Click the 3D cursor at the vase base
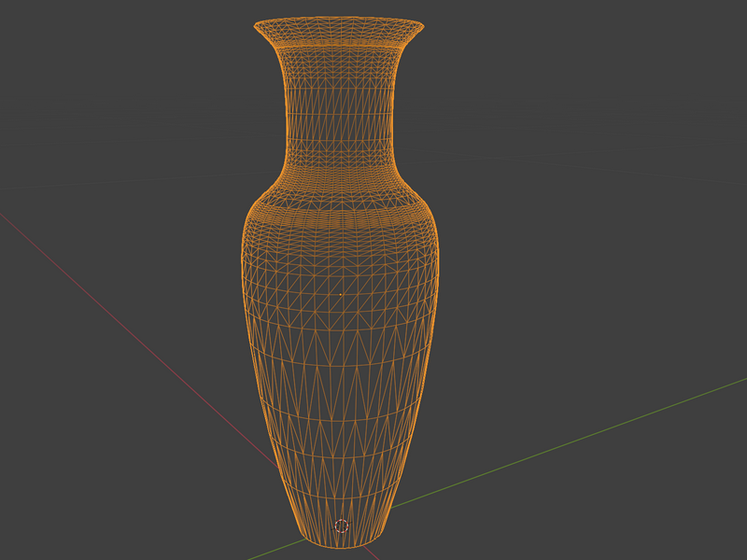 click(x=342, y=526)
